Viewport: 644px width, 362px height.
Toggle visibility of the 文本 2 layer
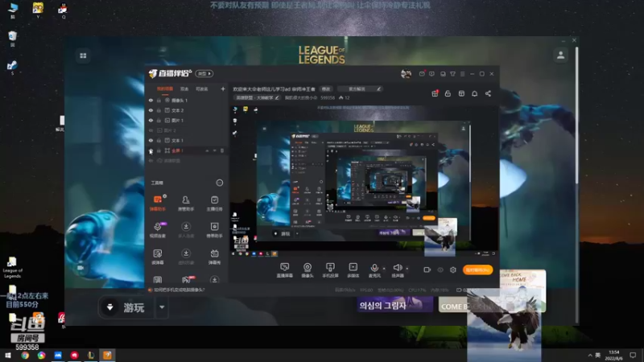(x=151, y=110)
